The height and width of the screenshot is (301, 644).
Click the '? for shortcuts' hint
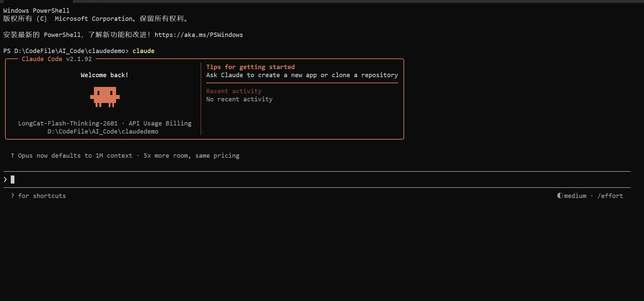pos(38,196)
